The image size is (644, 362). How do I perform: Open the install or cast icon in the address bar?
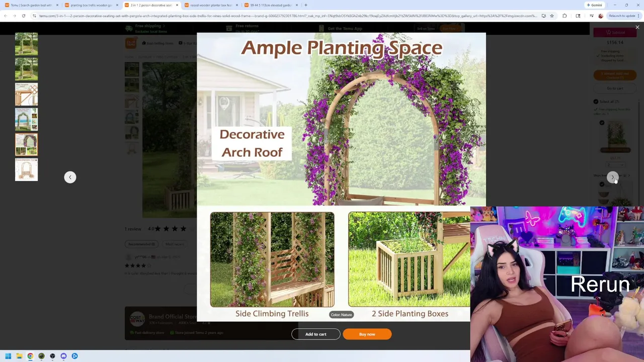point(543,16)
